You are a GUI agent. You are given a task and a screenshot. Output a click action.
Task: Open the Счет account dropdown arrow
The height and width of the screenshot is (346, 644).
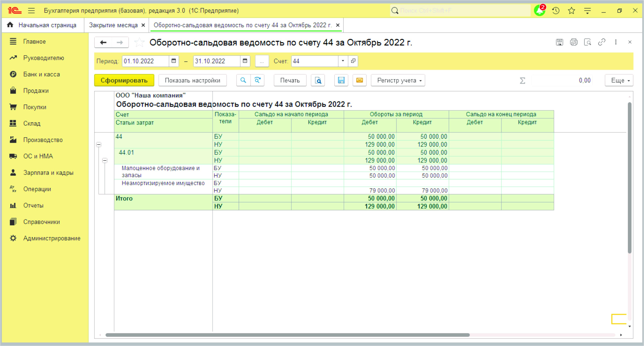(343, 61)
